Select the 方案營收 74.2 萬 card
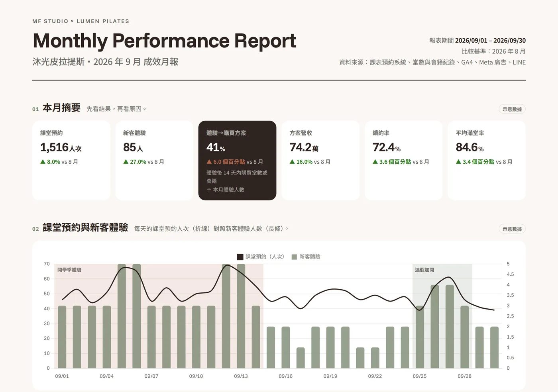 [320, 161]
